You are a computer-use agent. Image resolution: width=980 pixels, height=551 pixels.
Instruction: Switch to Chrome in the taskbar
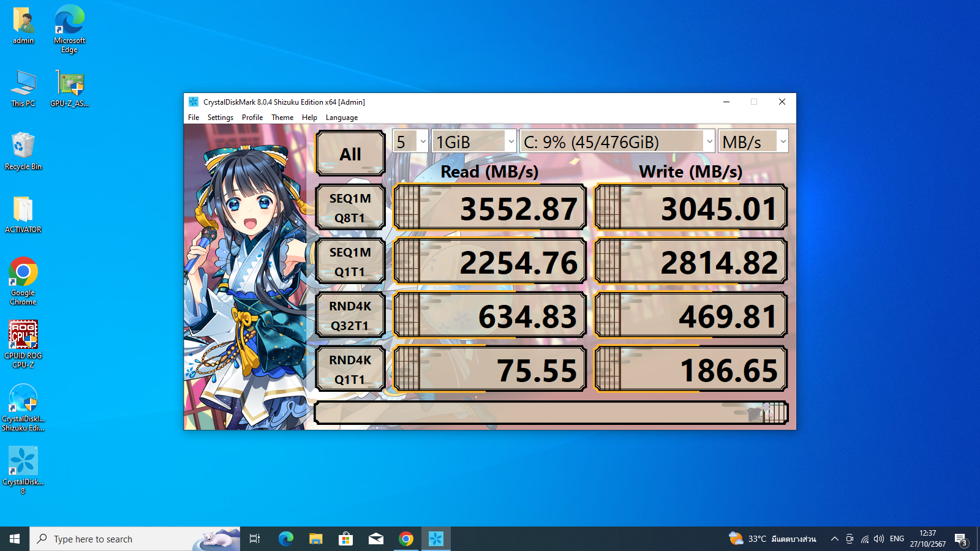click(x=405, y=539)
